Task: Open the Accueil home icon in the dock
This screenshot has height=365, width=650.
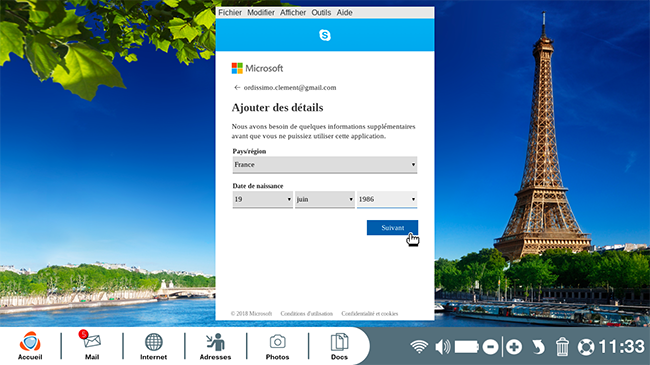Action: (x=30, y=346)
